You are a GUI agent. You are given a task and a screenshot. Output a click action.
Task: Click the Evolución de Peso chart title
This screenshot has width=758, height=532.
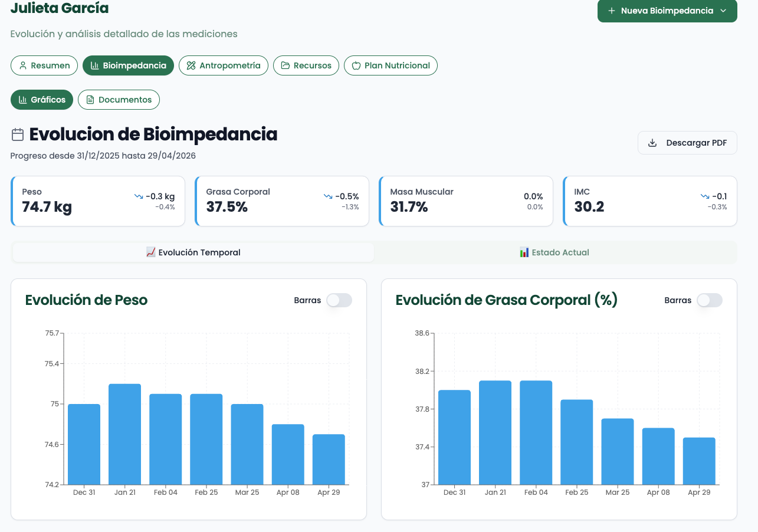point(86,300)
